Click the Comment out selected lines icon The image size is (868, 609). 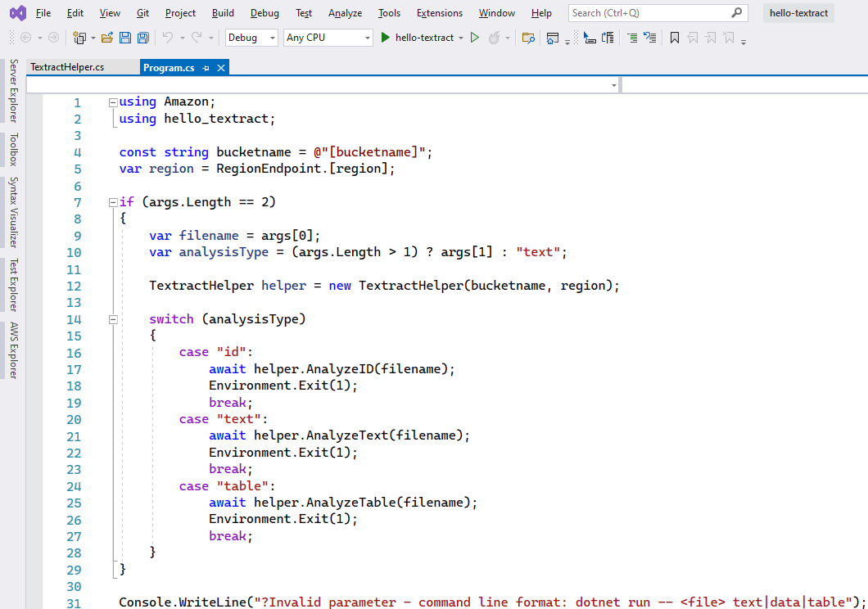click(631, 38)
